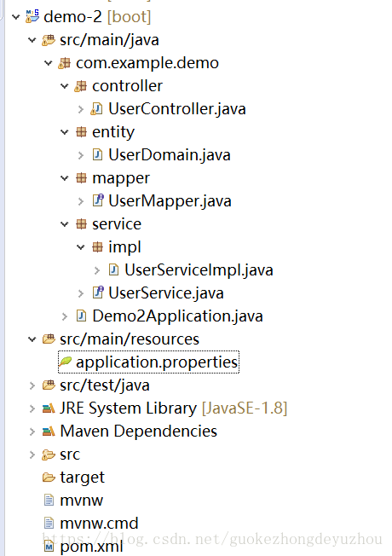Click the UserMapper.java interface icon
Image resolution: width=392 pixels, height=556 pixels.
click(98, 200)
